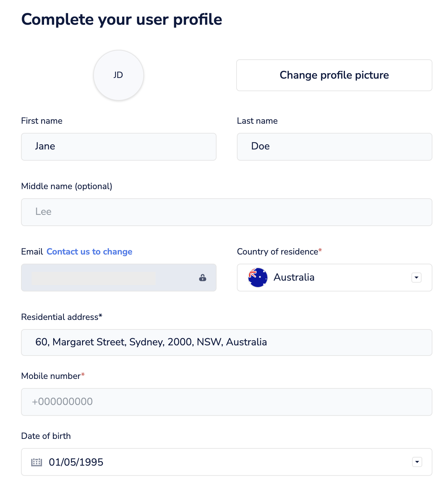This screenshot has width=448, height=486.
Task: Click the Residential address input field
Action: click(226, 342)
